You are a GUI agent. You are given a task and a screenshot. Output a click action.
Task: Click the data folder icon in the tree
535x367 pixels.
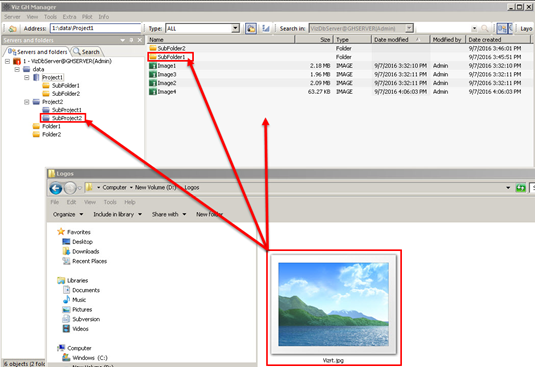[x=27, y=69]
